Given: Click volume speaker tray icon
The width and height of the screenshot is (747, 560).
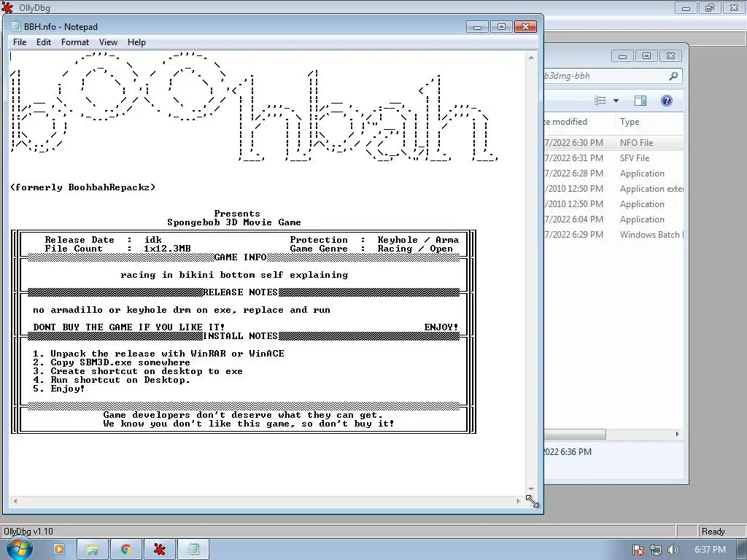Looking at the screenshot, I should pos(673,550).
